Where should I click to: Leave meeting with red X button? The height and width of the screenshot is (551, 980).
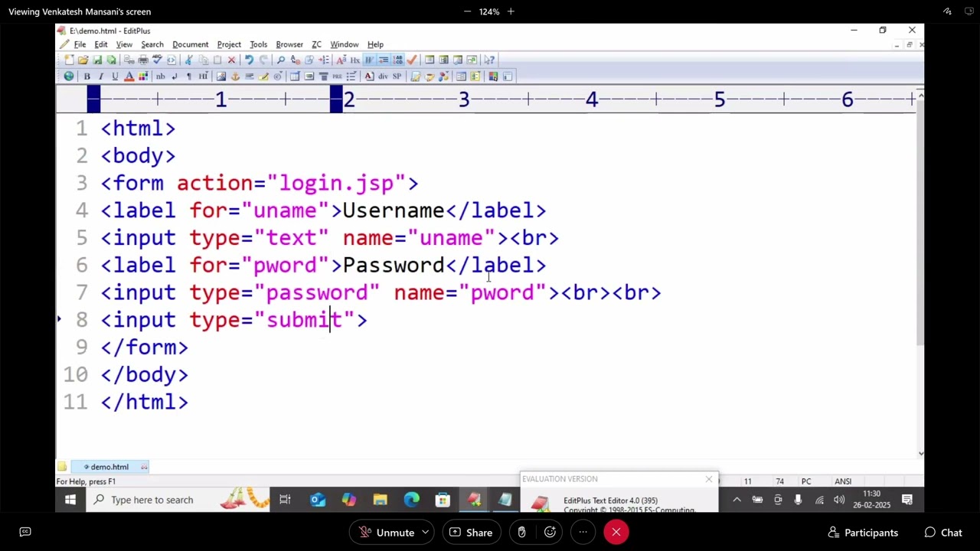coord(616,533)
